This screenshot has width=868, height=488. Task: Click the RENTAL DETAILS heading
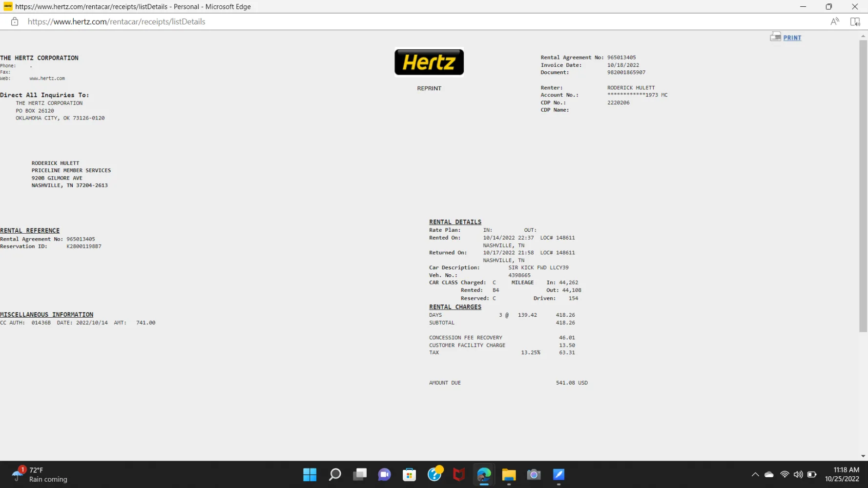click(455, 222)
